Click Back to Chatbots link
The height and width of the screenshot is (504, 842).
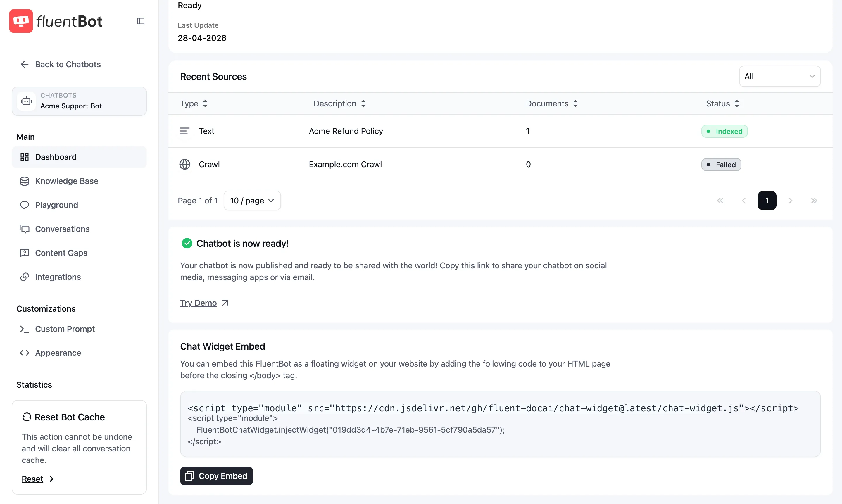click(61, 64)
